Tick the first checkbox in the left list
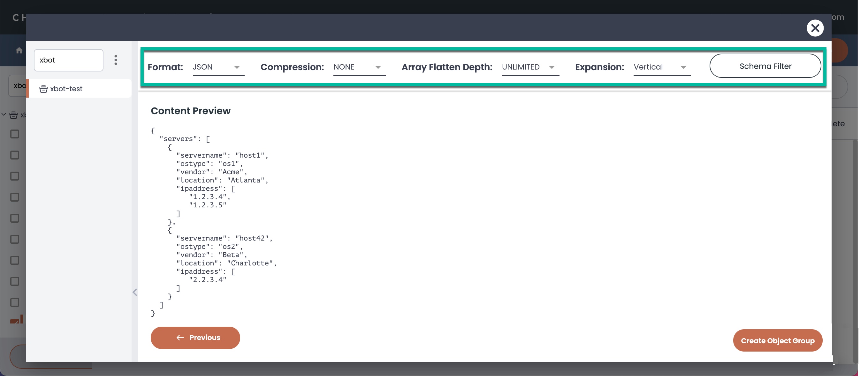 pyautogui.click(x=14, y=134)
